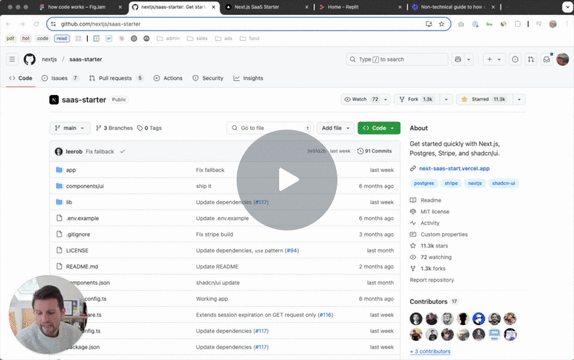Open the .env.example file
The image size is (574, 360).
point(82,218)
